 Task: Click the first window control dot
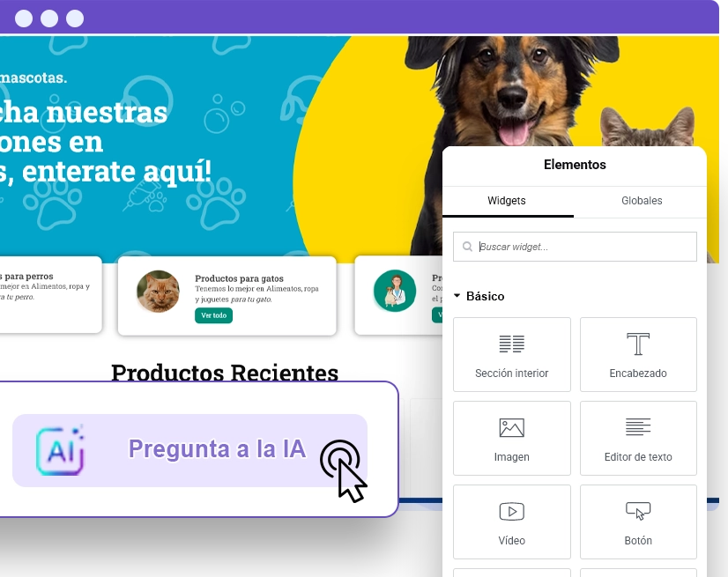pyautogui.click(x=24, y=18)
